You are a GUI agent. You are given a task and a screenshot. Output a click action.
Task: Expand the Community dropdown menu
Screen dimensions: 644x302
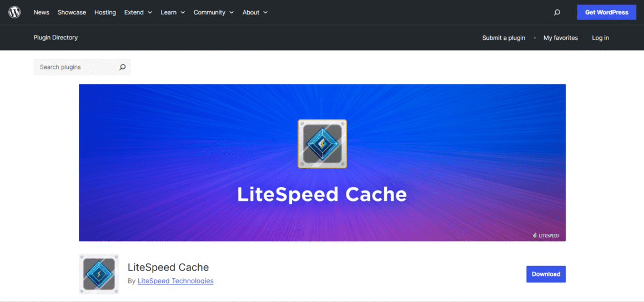214,12
